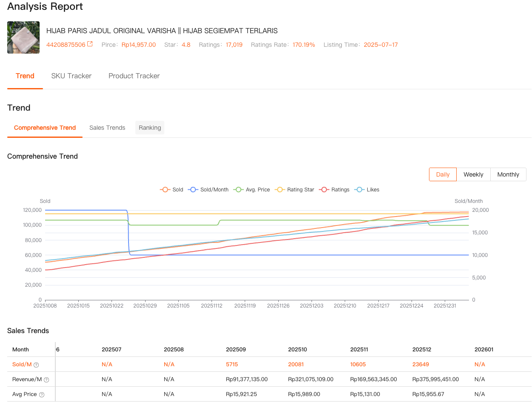Image resolution: width=532 pixels, height=402 pixels.
Task: Toggle the Sold series in chart legend
Action: point(172,190)
